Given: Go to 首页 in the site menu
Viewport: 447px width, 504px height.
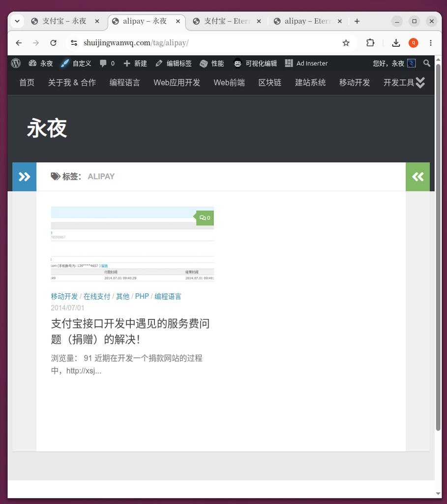Looking at the screenshot, I should pyautogui.click(x=27, y=83).
